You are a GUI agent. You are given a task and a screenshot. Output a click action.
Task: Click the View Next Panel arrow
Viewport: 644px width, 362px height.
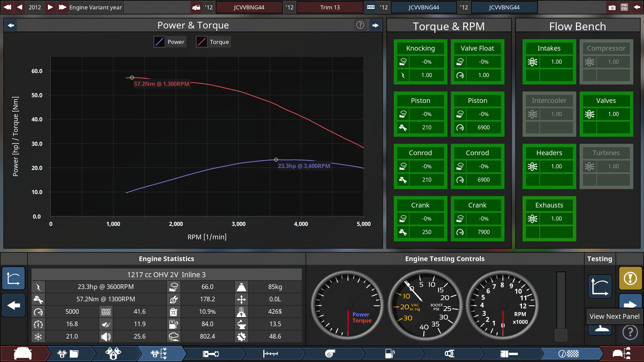point(630,301)
